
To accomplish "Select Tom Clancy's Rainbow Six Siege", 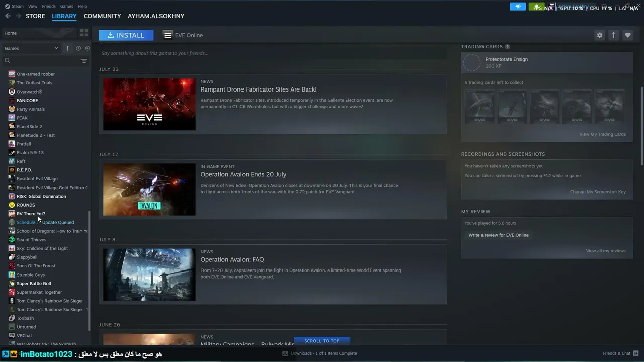I will point(49,301).
